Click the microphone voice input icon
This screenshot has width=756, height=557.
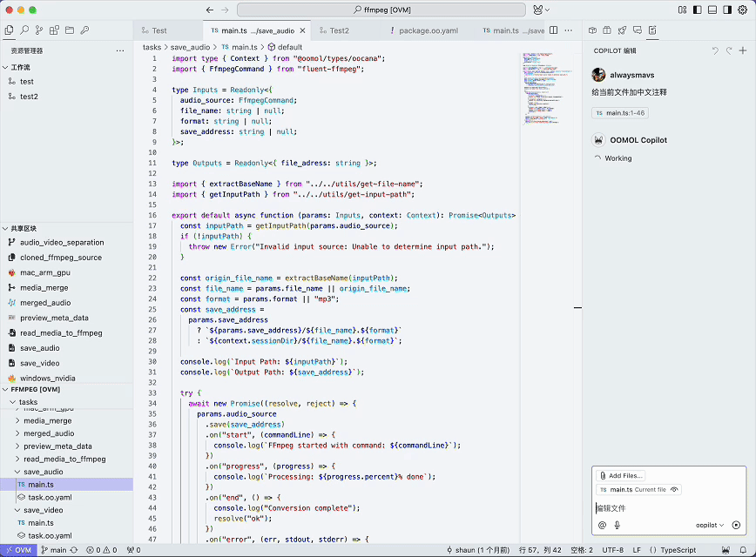pyautogui.click(x=618, y=525)
